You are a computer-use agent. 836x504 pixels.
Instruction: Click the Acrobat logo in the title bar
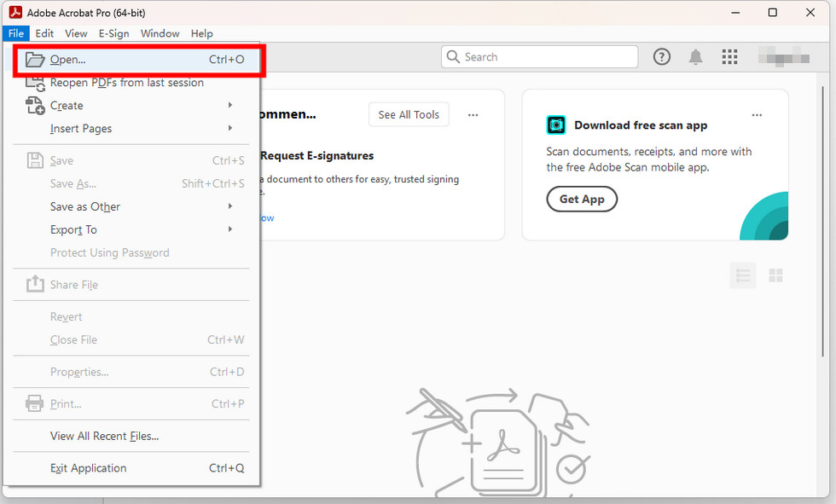click(x=15, y=12)
